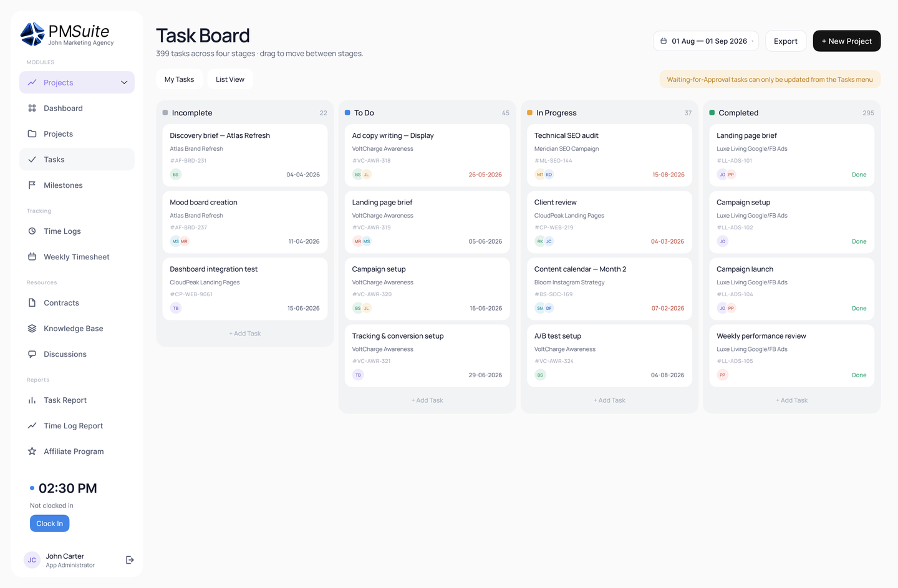Click the Task Report bar chart icon
This screenshot has width=898, height=588.
32,400
